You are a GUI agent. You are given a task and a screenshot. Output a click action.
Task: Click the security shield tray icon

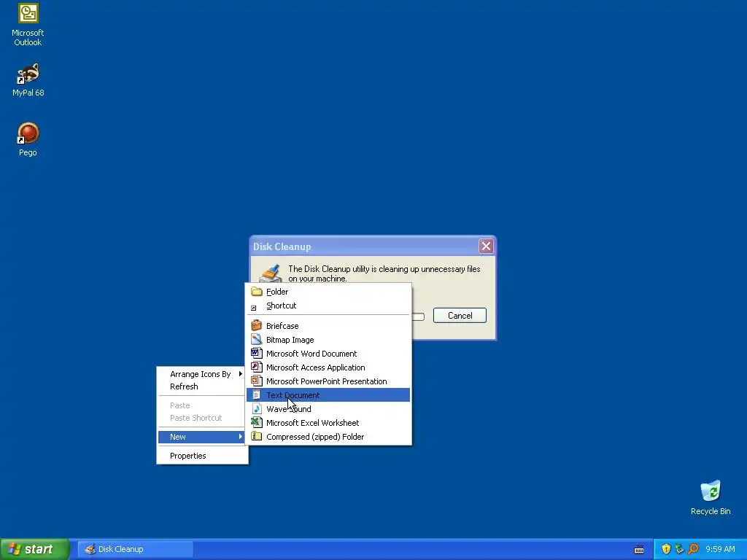pos(666,549)
